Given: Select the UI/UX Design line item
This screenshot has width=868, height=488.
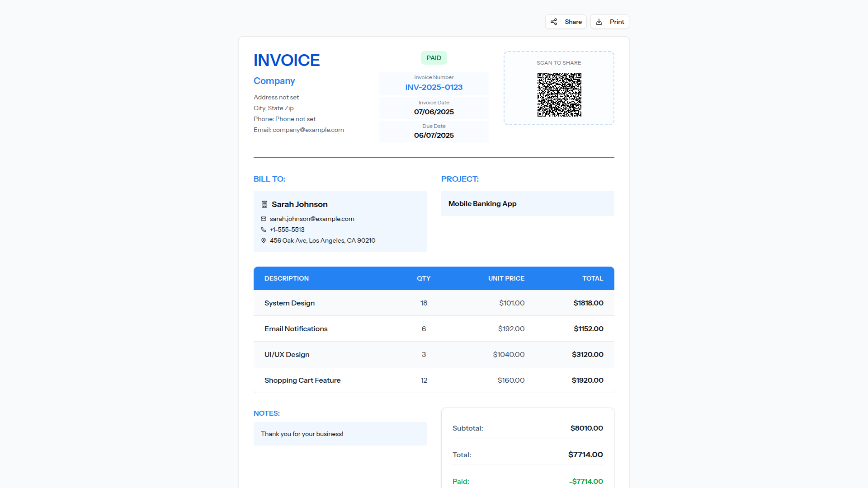Looking at the screenshot, I should coord(434,354).
